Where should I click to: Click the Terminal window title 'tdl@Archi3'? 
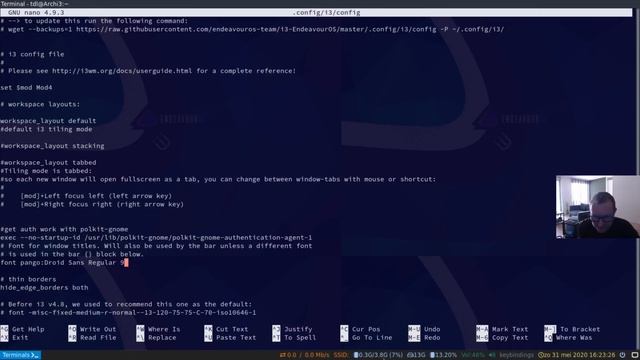coord(34,4)
